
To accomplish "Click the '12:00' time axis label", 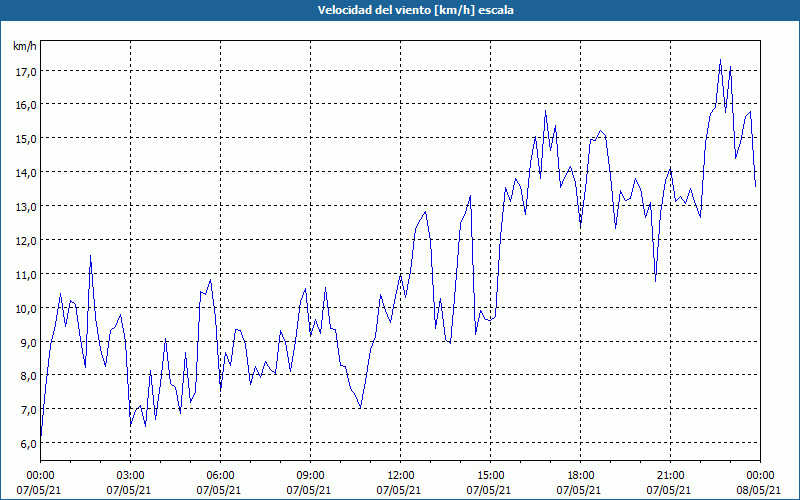I will 400,476.
